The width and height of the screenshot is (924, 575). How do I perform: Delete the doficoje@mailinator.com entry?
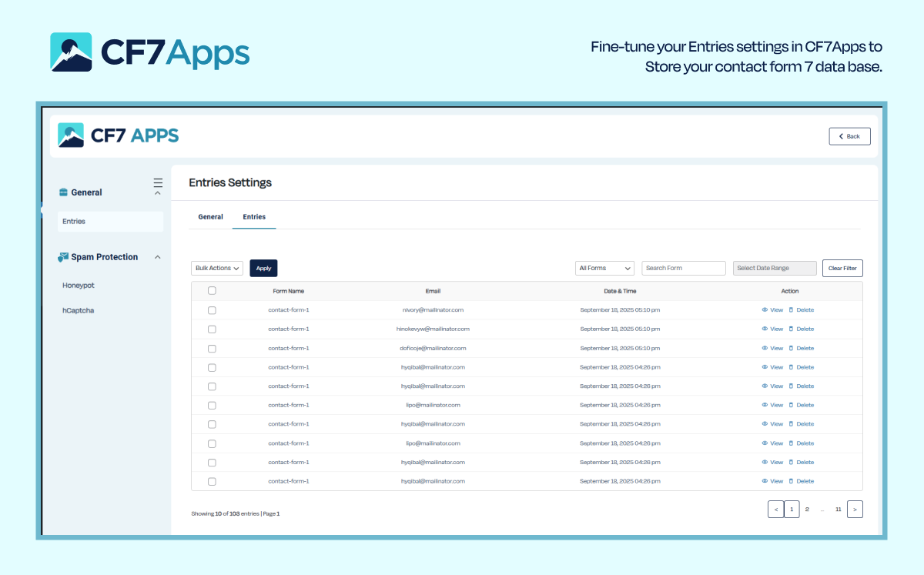[801, 348]
